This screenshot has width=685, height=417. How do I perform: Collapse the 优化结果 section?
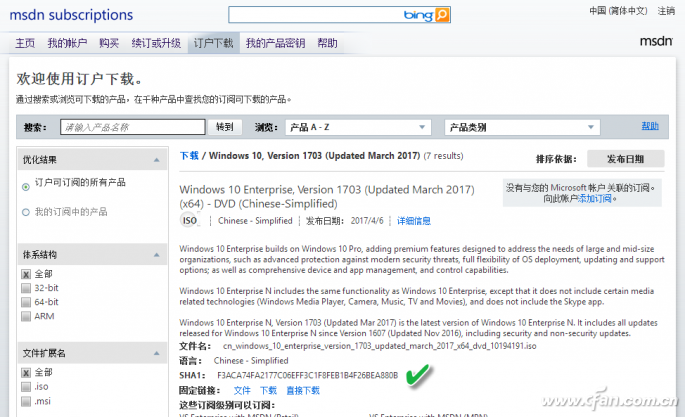coord(156,160)
